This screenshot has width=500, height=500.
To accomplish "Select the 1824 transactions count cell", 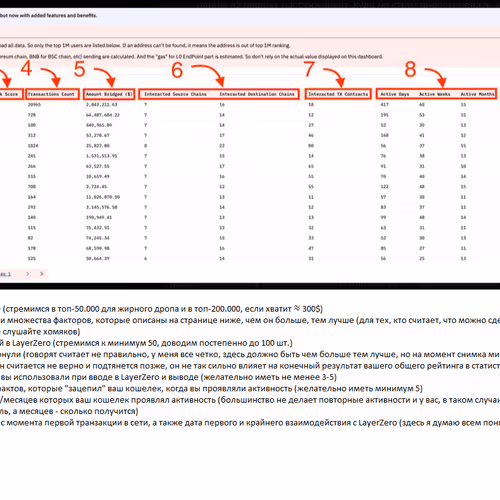I will (x=33, y=146).
